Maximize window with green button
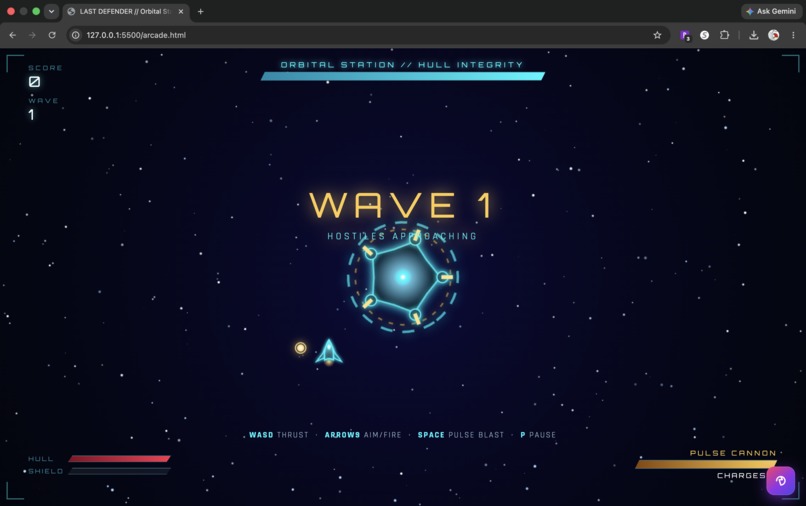Viewport: 806px width, 506px height. (x=36, y=11)
